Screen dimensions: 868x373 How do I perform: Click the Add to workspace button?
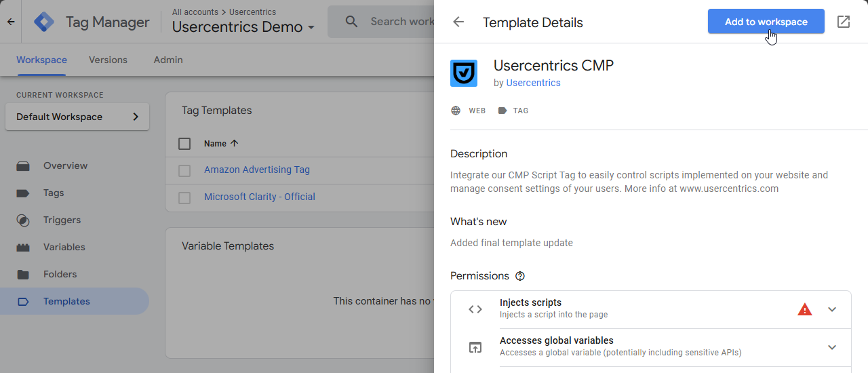pos(766,22)
